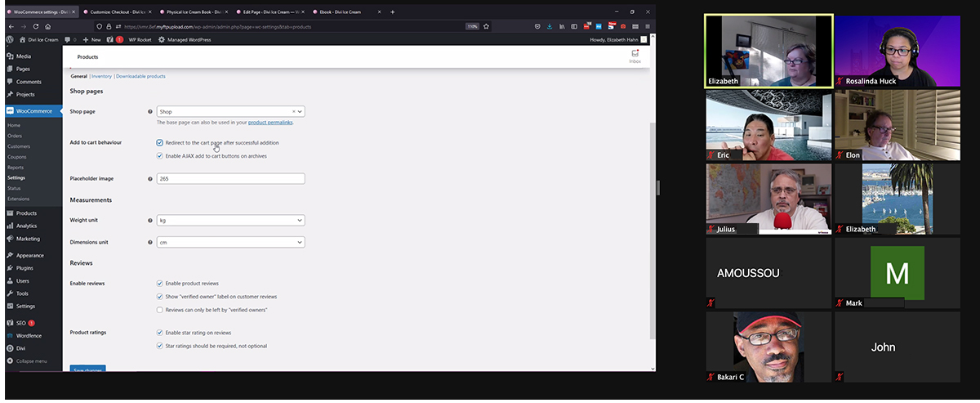Bookmark this page with the star icon
Image resolution: width=980 pixels, height=403 pixels.
coord(487,26)
